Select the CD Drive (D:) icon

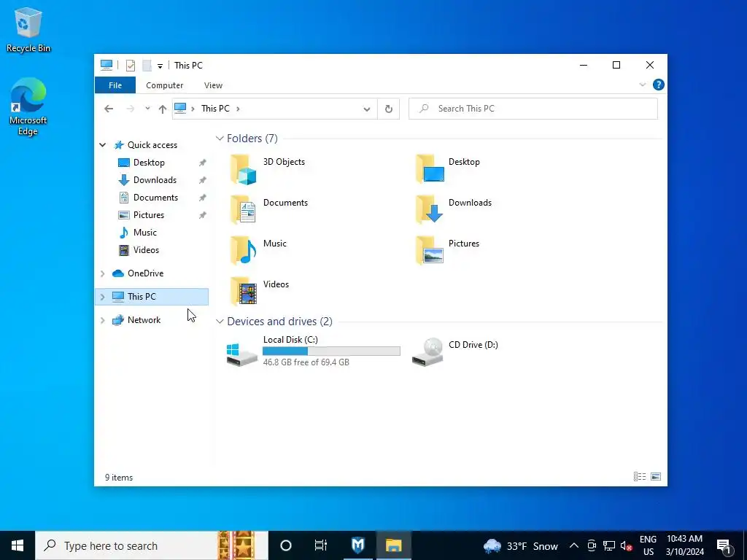[427, 352]
